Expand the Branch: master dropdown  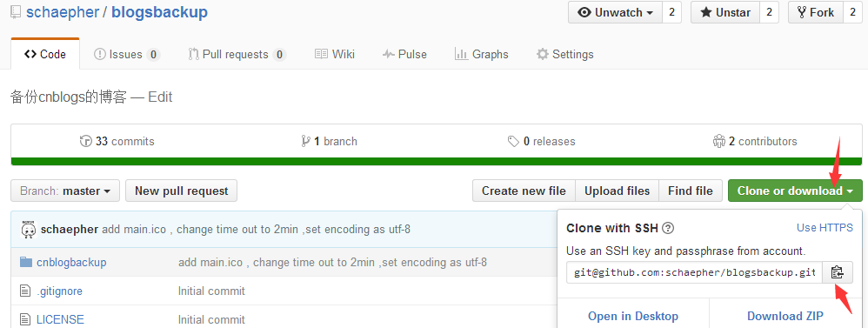point(64,191)
